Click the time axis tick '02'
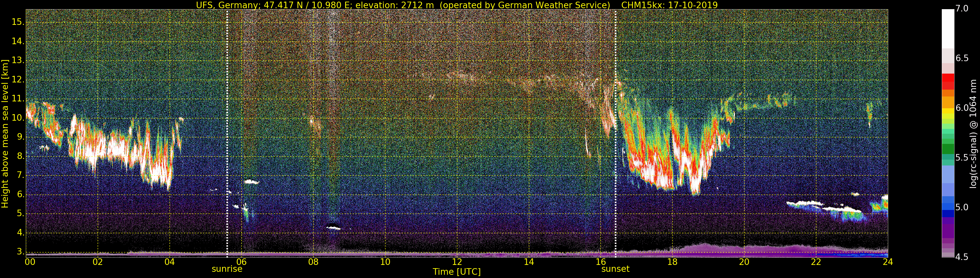980x278 pixels. [98, 262]
